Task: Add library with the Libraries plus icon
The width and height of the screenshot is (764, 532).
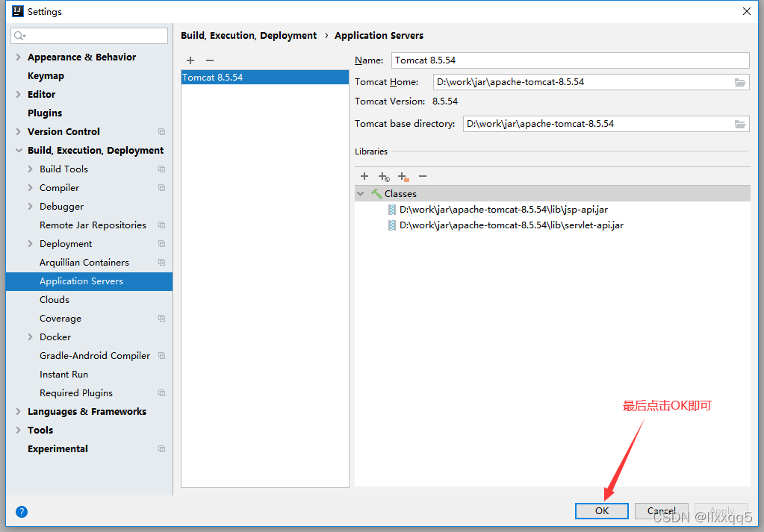Action: (364, 176)
